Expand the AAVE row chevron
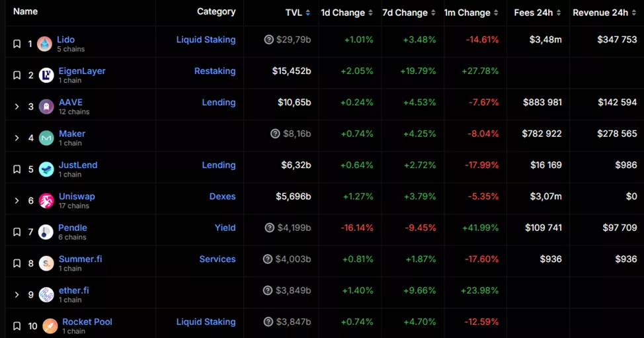Viewport: 644px width, 338px height. (17, 107)
